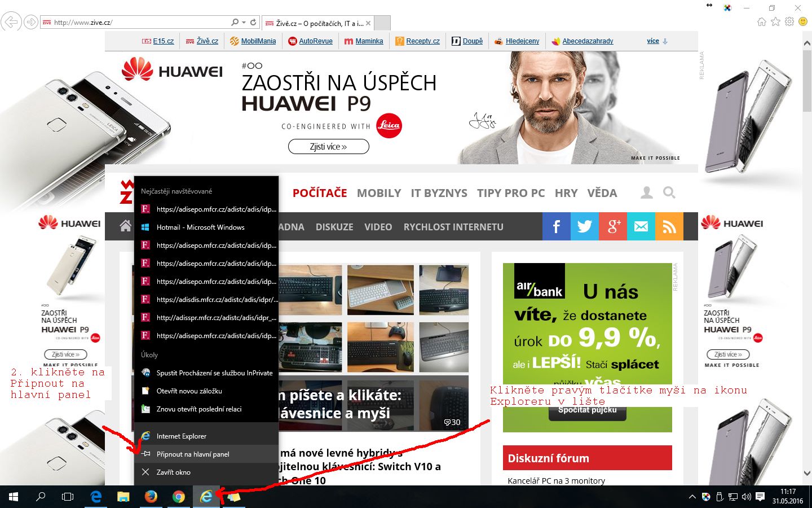812x508 pixels.
Task: Open taskbar search magnifier
Action: click(x=41, y=497)
